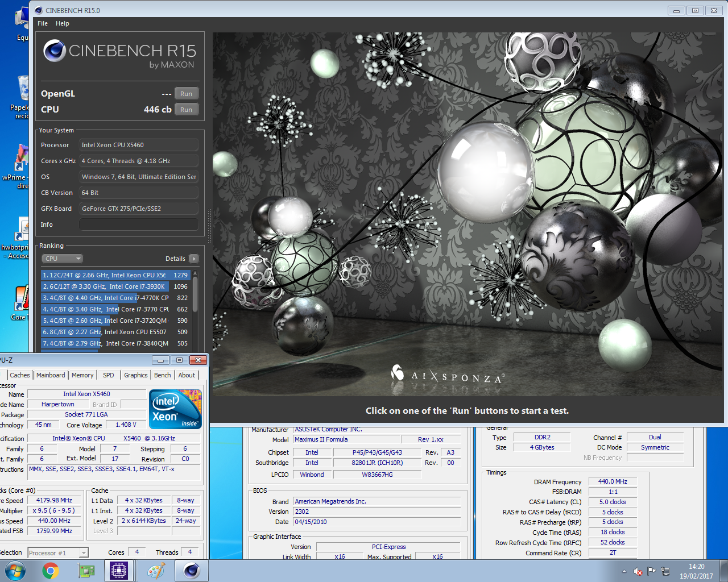This screenshot has height=582, width=728.
Task: Click the Cinebench title bar app icon
Action: point(39,10)
